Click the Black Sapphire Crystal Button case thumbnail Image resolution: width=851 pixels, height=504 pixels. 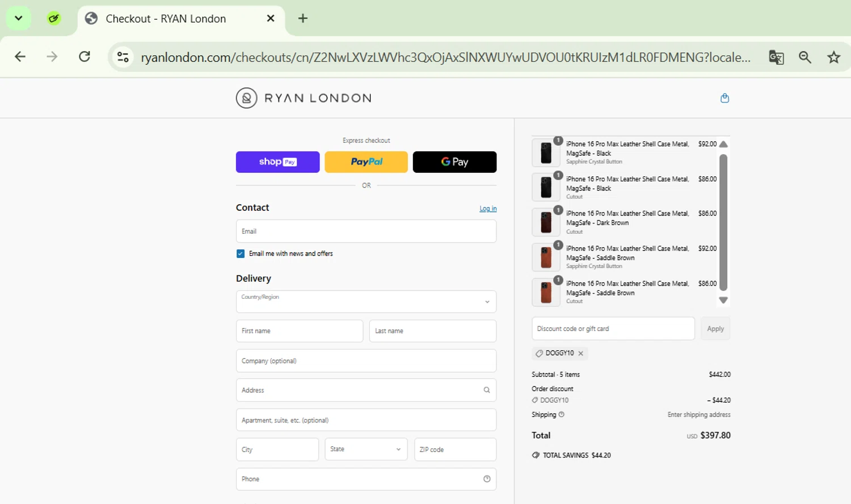point(546,153)
